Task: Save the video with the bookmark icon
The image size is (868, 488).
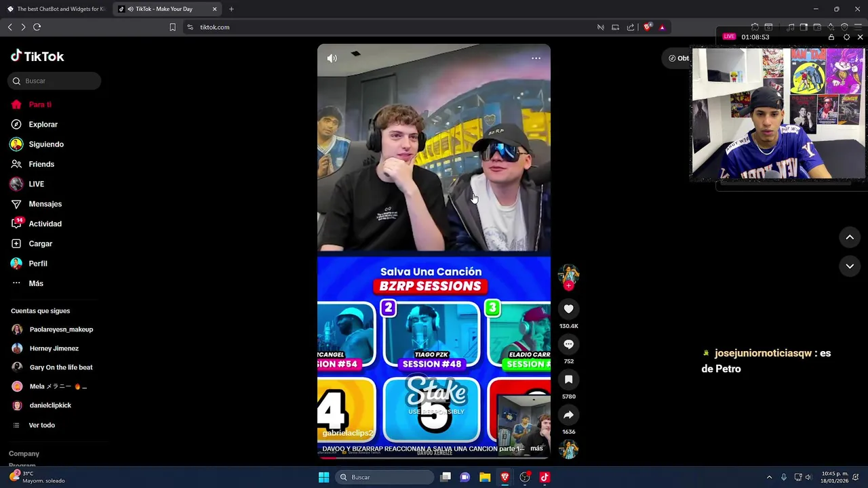Action: pos(568,380)
